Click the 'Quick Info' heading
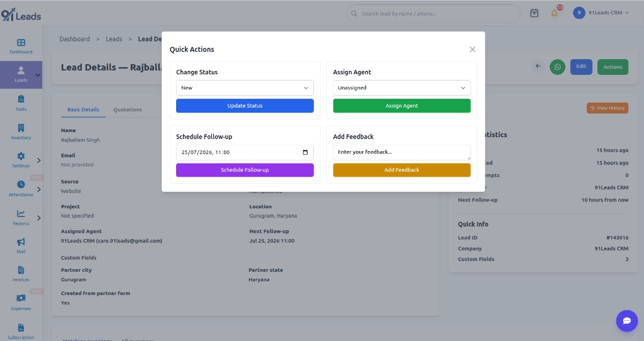644x341 pixels. coord(473,225)
